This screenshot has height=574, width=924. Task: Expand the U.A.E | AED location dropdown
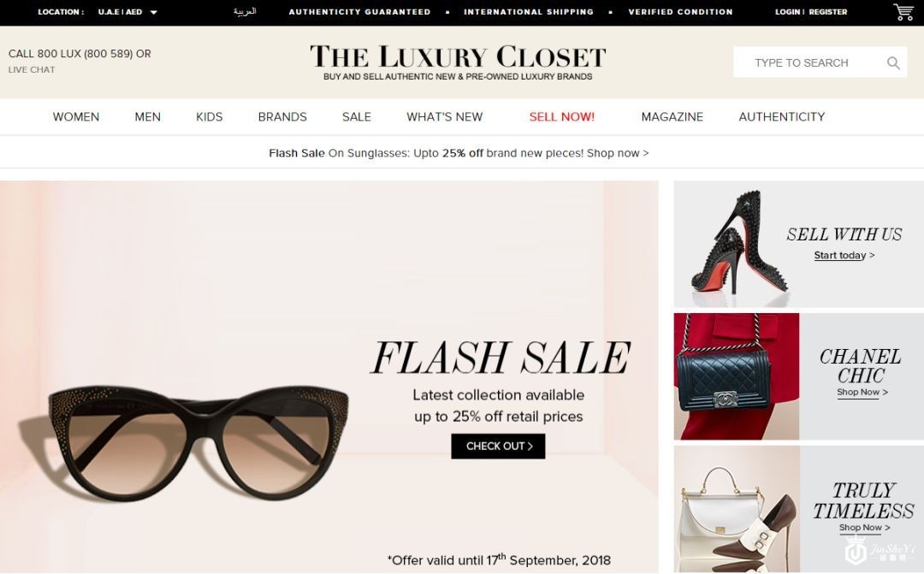[127, 12]
